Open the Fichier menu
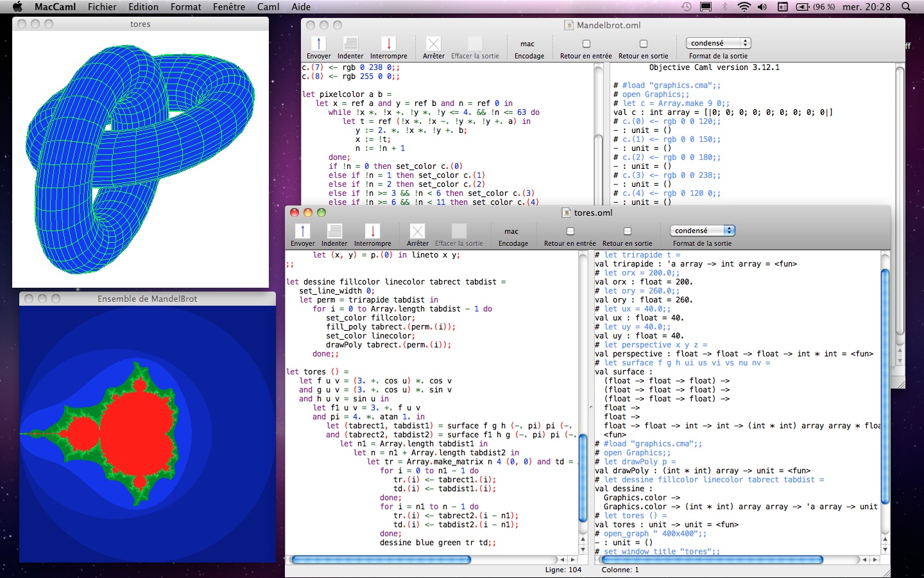Viewport: 924px width, 578px height. 102,7
